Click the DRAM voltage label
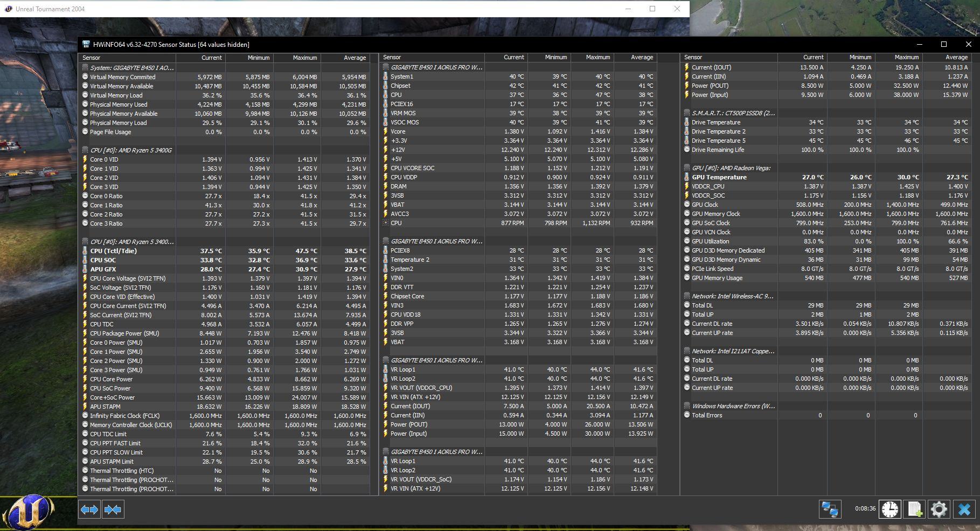 [399, 186]
